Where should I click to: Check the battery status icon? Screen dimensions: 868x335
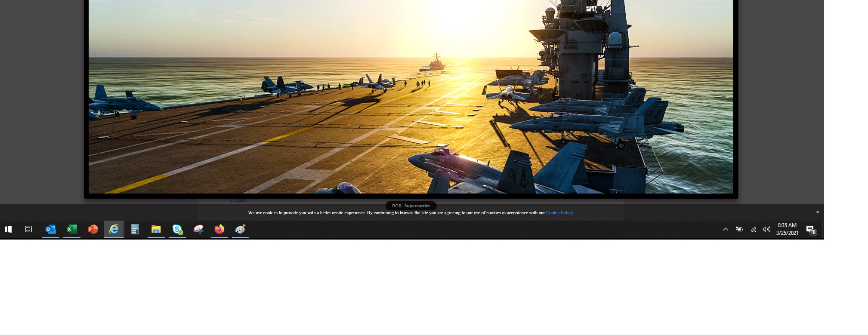pos(739,230)
